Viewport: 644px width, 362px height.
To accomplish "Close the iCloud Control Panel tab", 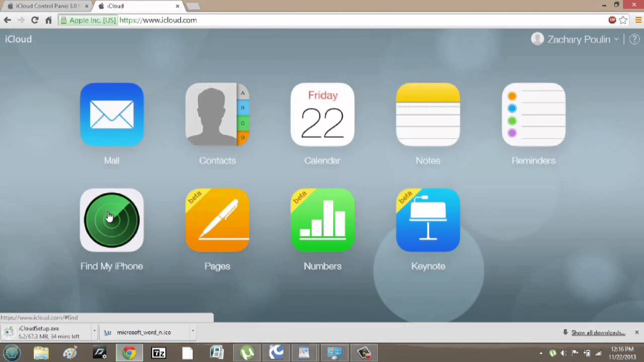I will point(87,6).
